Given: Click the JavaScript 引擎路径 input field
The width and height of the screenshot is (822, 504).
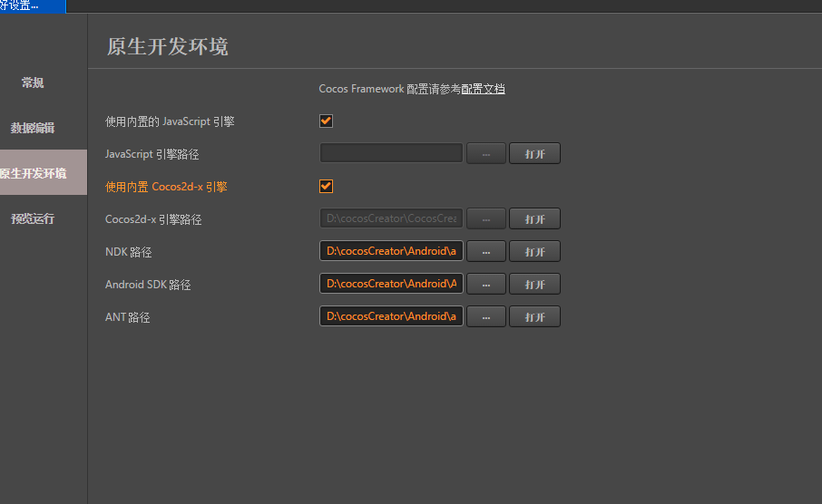Looking at the screenshot, I should point(391,153).
